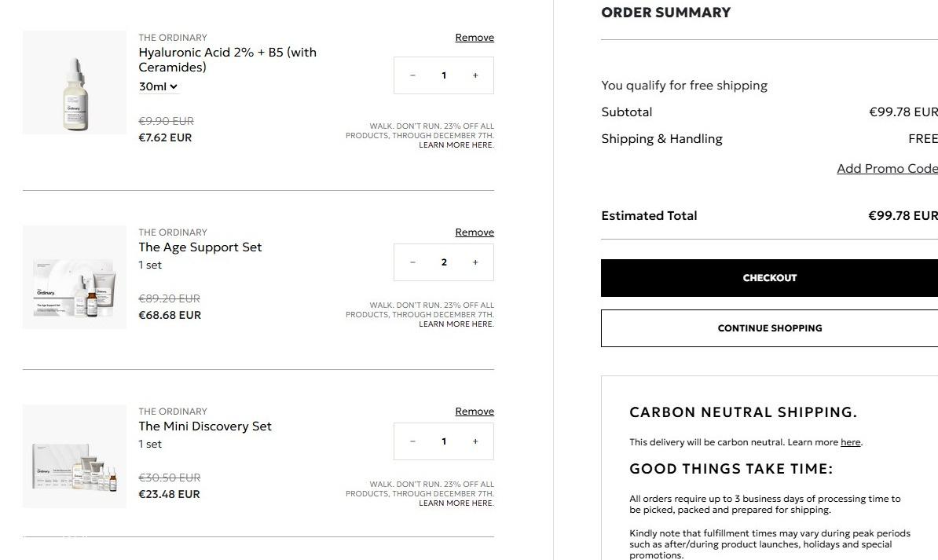Viewport: 938px width, 560px height.
Task: Open The Age Support Set product title
Action: point(200,247)
